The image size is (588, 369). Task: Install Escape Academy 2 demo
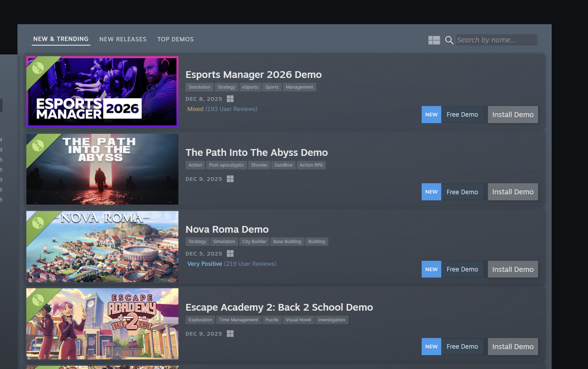512,347
